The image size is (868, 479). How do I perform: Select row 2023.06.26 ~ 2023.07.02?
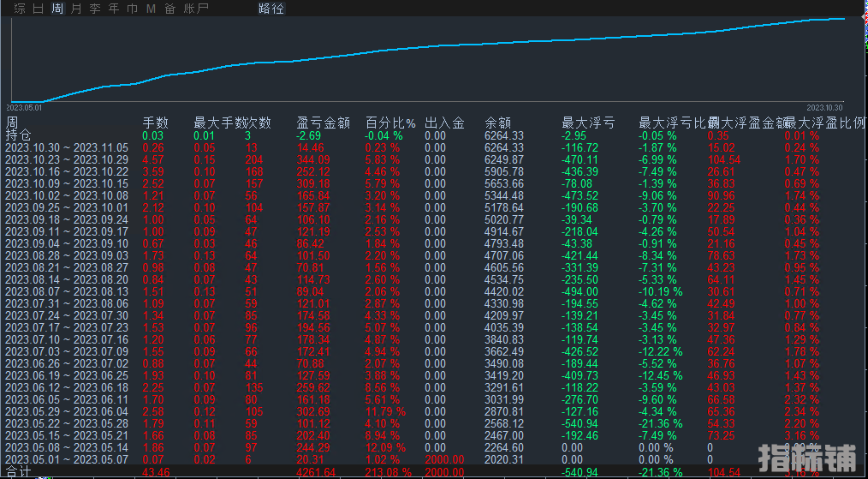point(67,363)
